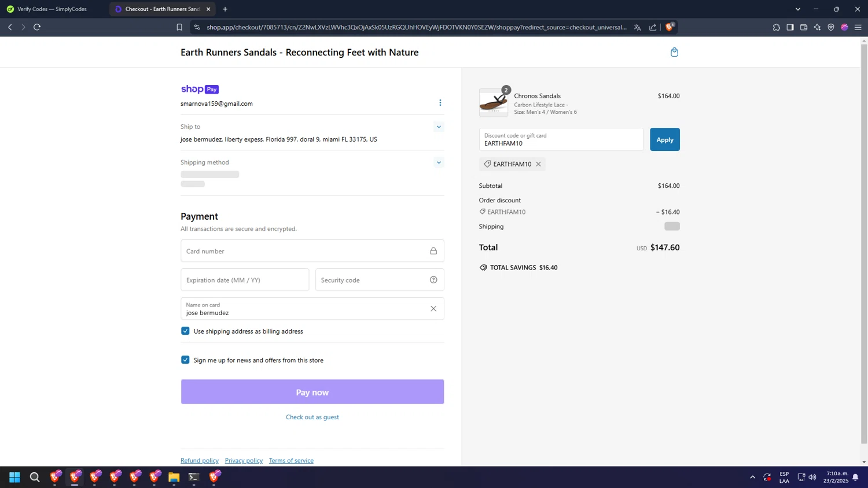The width and height of the screenshot is (868, 488).
Task: Open the terminal from taskbar
Action: 194,477
